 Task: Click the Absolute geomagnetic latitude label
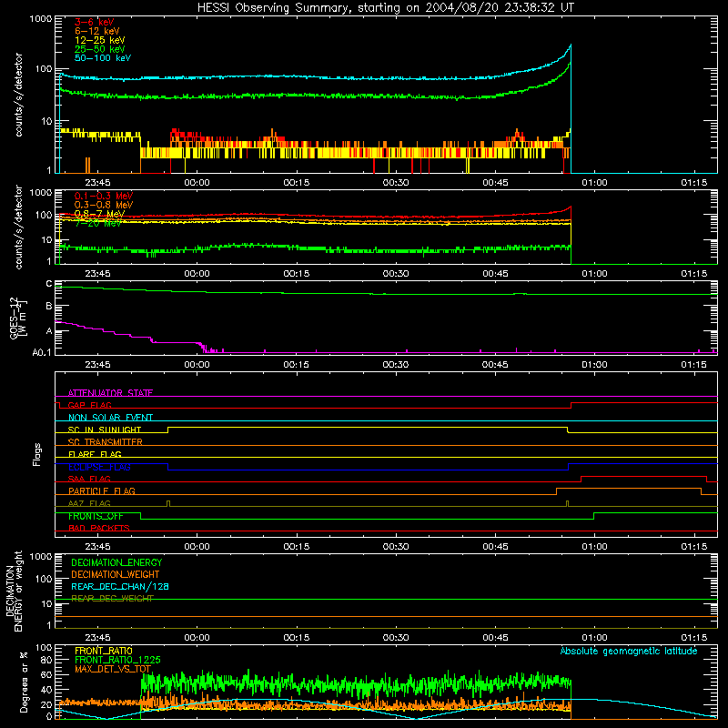[x=629, y=651]
